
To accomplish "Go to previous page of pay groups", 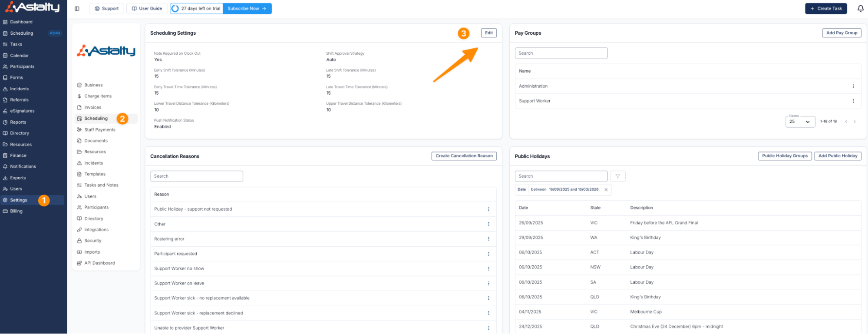I will click(846, 122).
